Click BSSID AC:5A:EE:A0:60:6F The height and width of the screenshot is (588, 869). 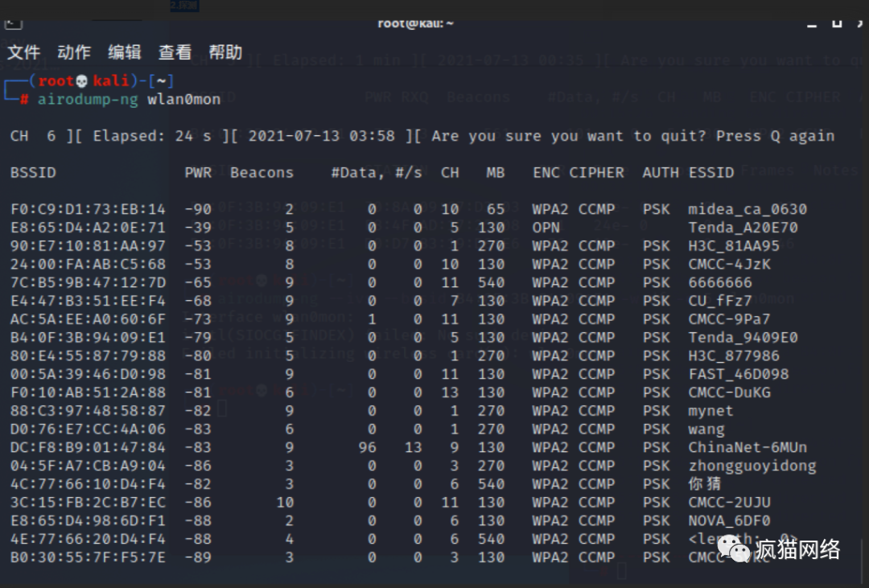pos(88,319)
